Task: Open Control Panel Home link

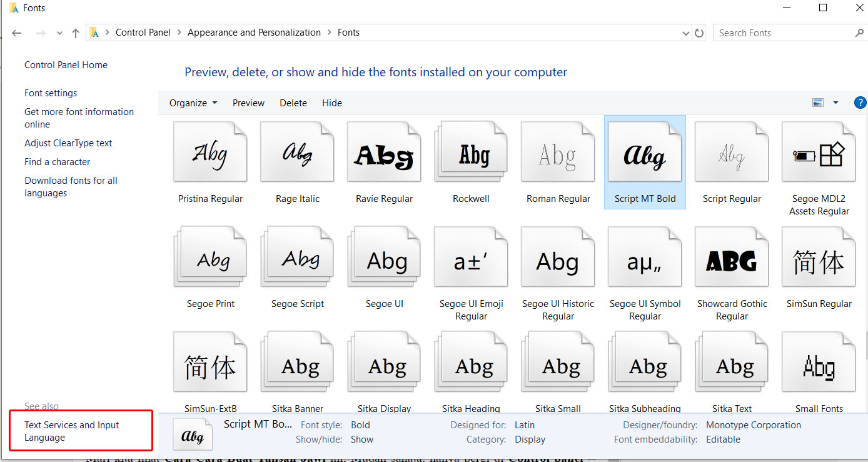Action: [66, 65]
